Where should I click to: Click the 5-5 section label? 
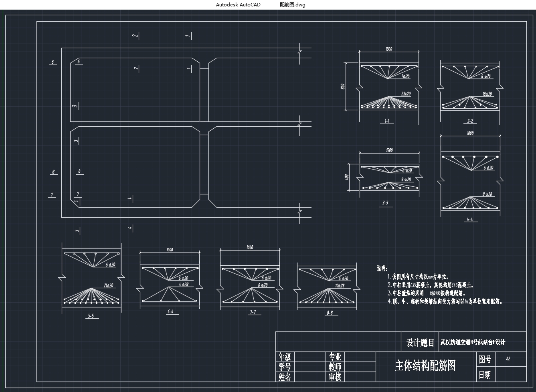coord(91,316)
